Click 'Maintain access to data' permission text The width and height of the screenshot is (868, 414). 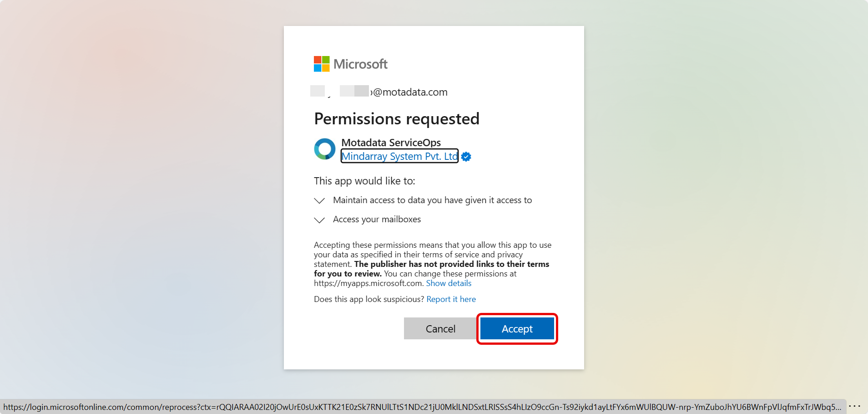coord(432,200)
